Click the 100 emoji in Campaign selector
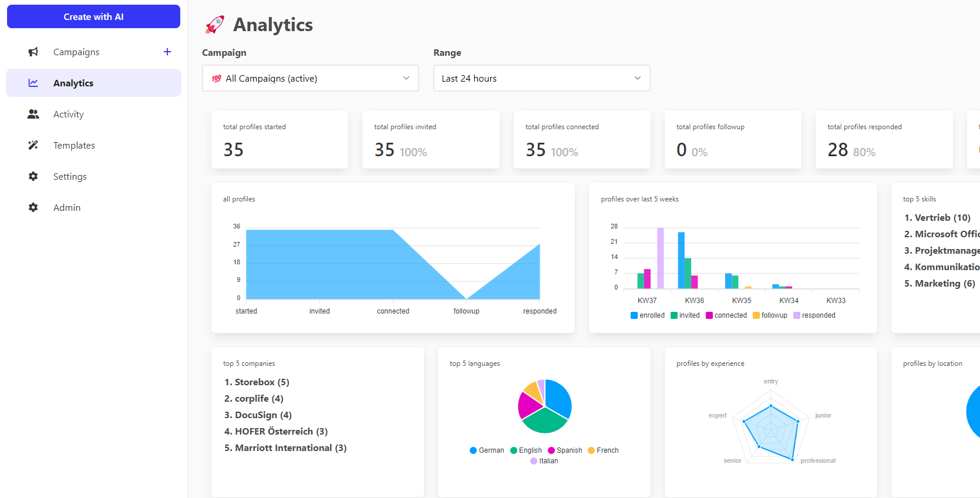The height and width of the screenshot is (498, 980). tap(217, 79)
